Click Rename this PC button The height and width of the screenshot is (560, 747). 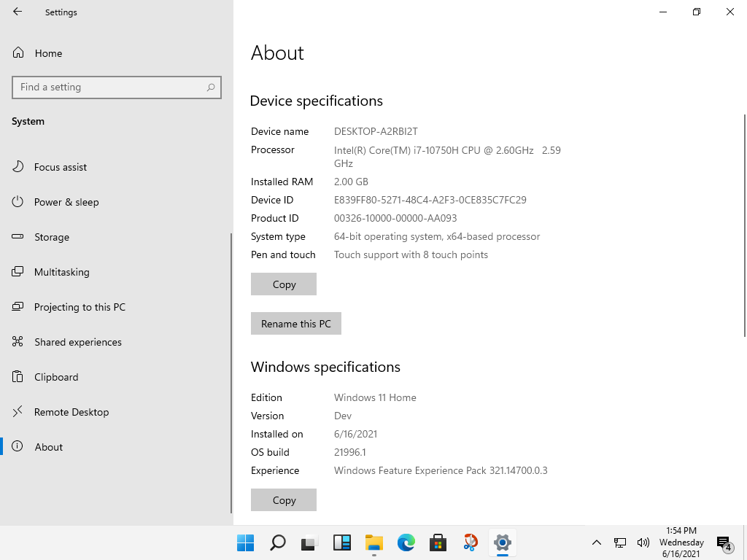[x=296, y=324]
